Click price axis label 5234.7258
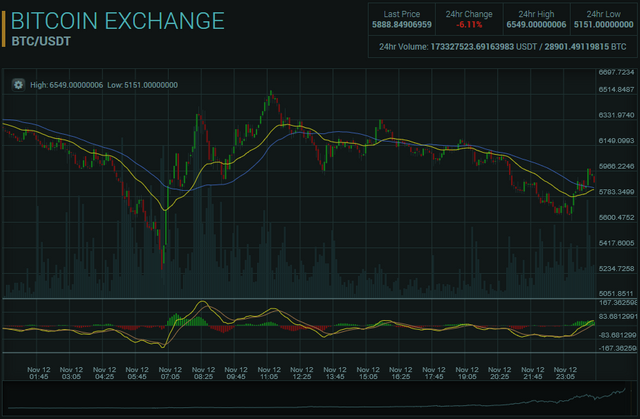 tap(616, 268)
